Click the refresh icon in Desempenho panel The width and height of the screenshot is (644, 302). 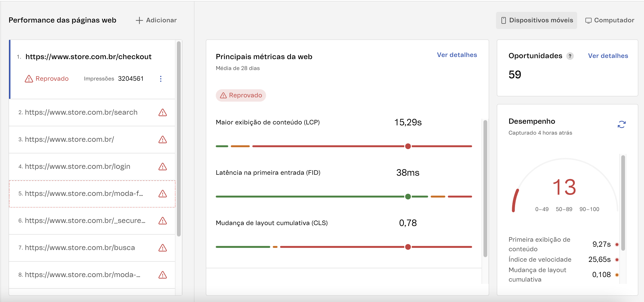coord(621,124)
